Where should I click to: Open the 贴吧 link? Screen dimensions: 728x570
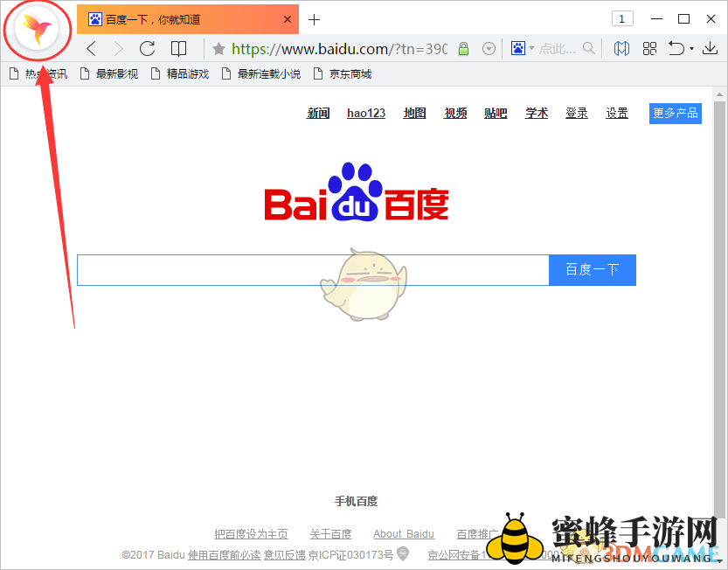click(496, 113)
